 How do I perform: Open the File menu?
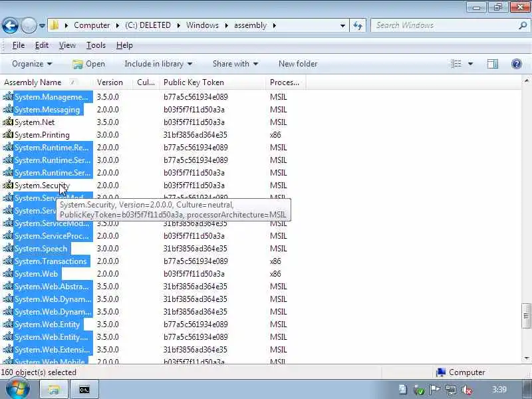19,45
